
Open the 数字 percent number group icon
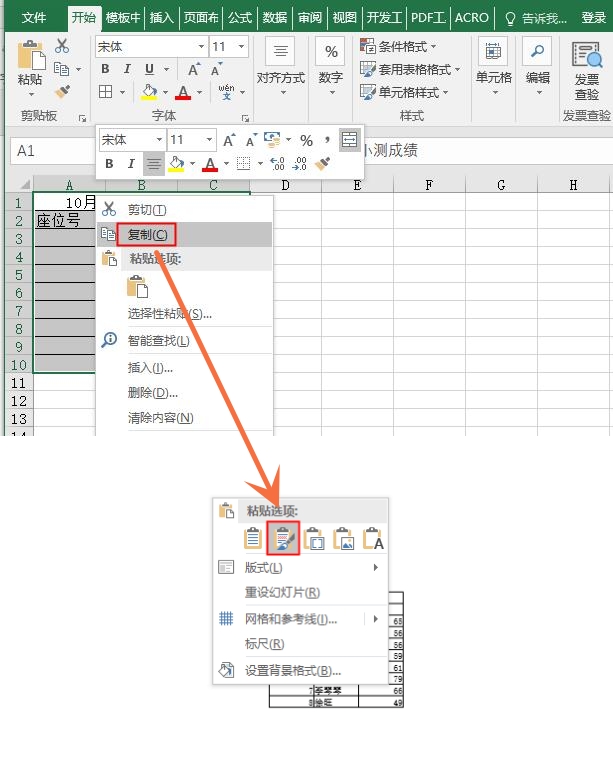click(331, 51)
